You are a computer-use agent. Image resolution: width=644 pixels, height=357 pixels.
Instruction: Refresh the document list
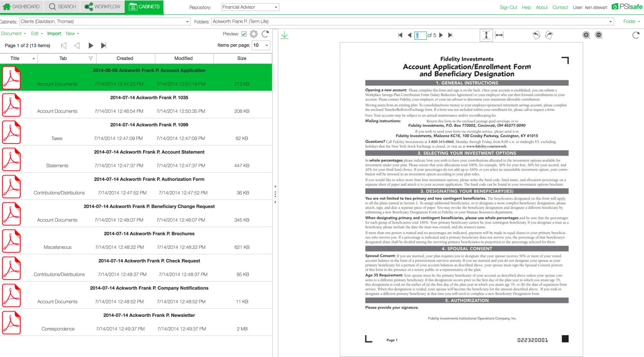click(265, 34)
